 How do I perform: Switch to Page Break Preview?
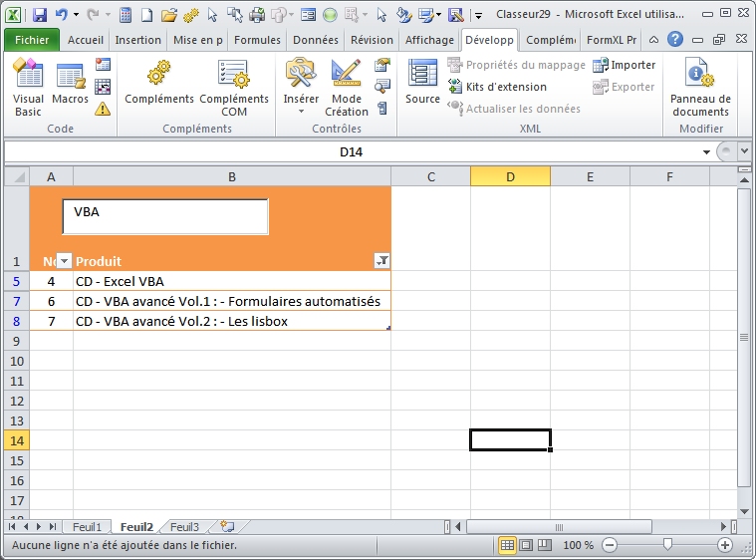pyautogui.click(x=544, y=545)
